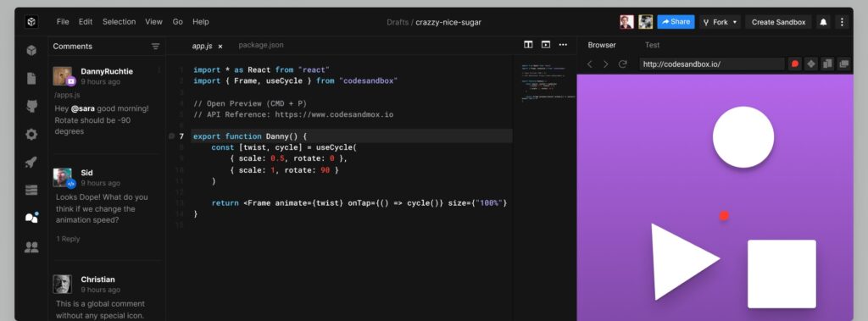
Task: Click the Comments panel heading
Action: [x=73, y=47]
